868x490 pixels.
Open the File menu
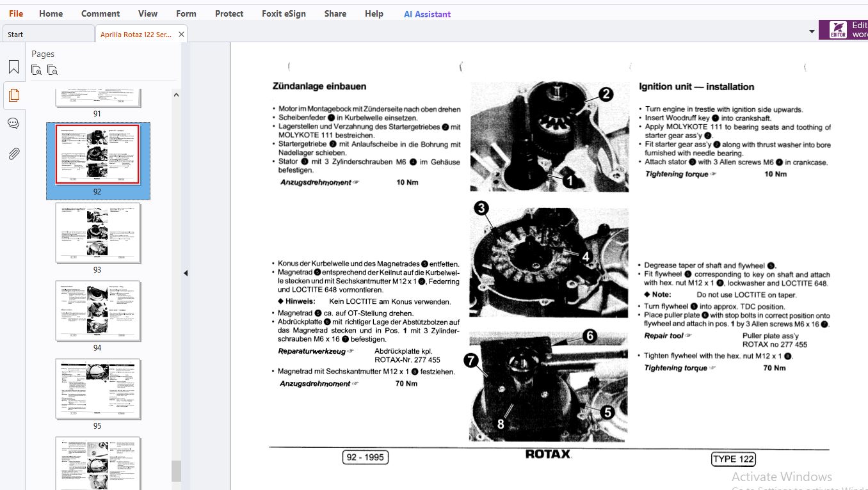[x=16, y=13]
